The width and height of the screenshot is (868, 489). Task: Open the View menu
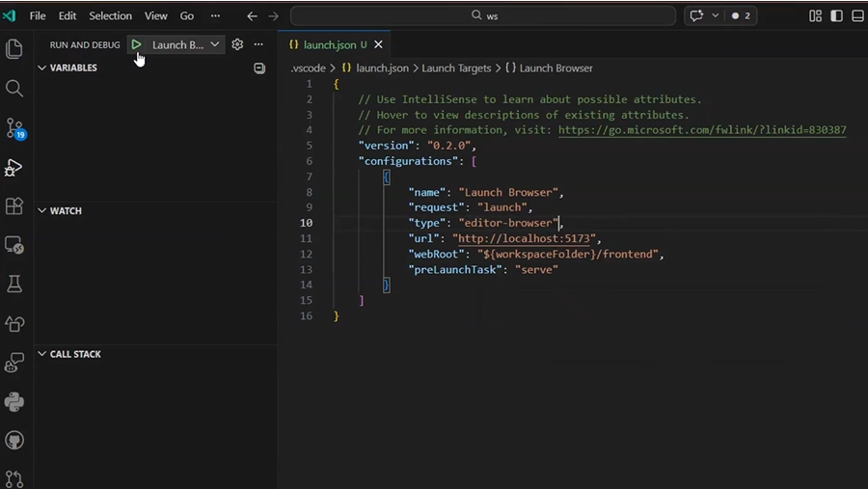pos(156,15)
